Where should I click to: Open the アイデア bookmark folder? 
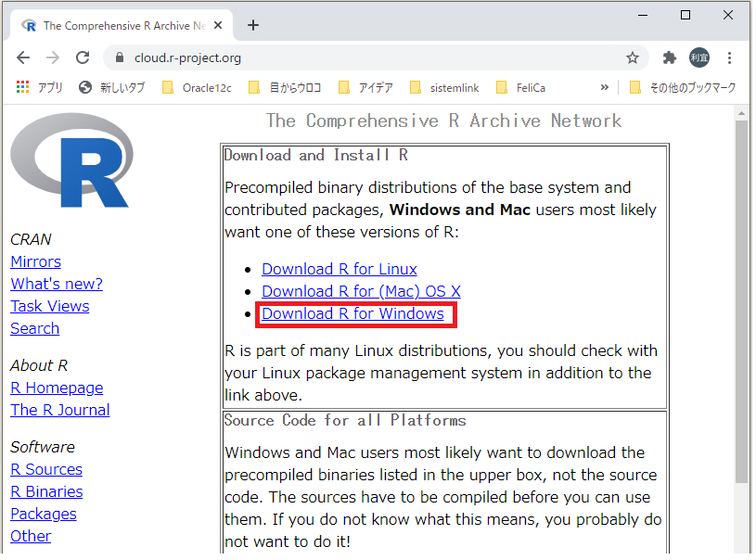tap(366, 88)
